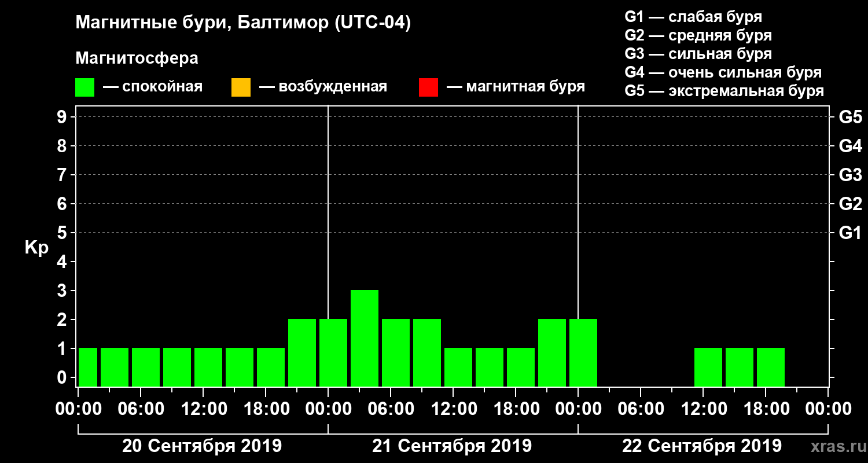Click the Kp axis label
Viewport: 868px width, 463px height.
pyautogui.click(x=36, y=248)
